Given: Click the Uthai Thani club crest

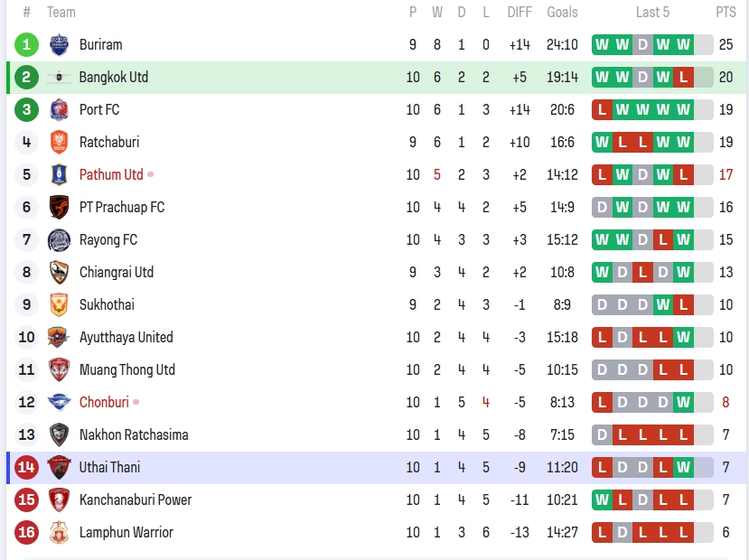Looking at the screenshot, I should coord(59,467).
